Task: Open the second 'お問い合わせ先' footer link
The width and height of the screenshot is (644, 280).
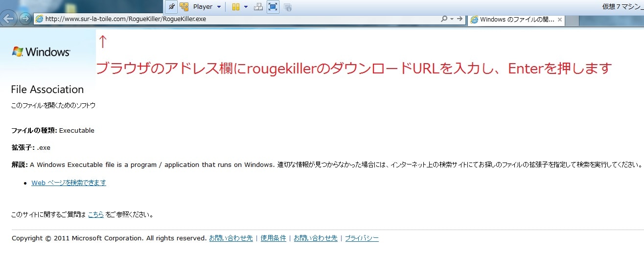Action: click(316, 238)
